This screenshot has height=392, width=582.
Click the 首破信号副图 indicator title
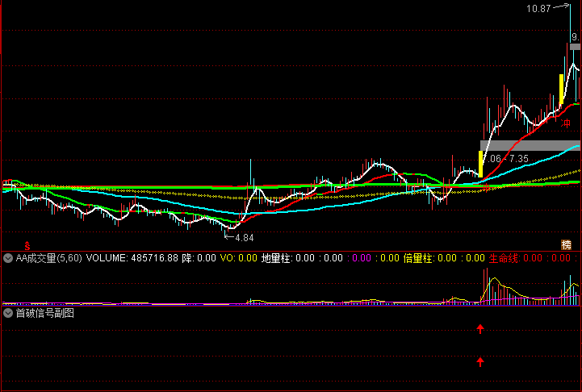click(45, 314)
